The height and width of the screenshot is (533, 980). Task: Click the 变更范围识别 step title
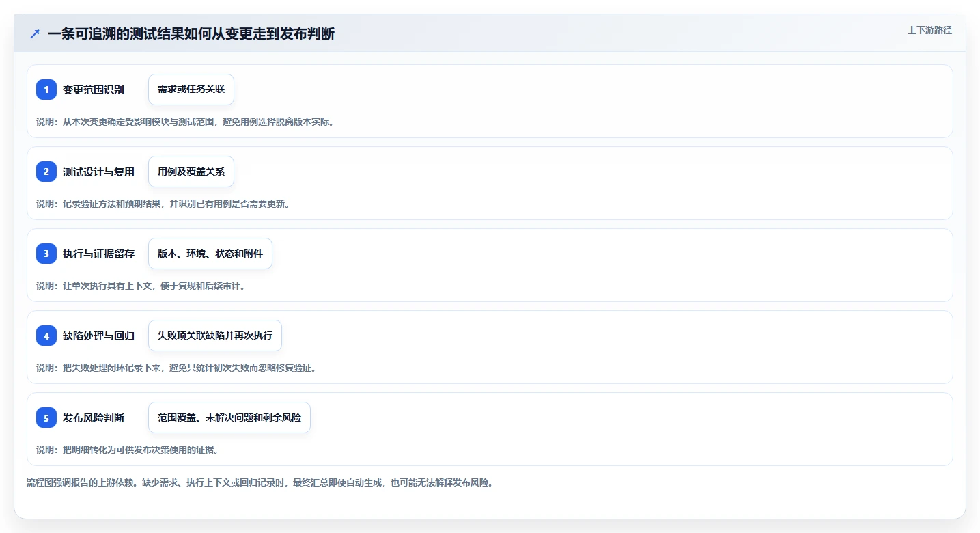click(94, 90)
